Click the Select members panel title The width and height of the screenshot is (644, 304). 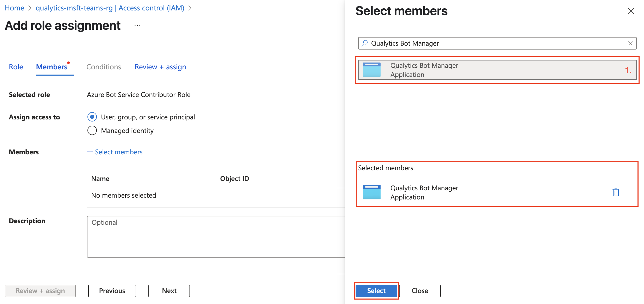pos(401,11)
